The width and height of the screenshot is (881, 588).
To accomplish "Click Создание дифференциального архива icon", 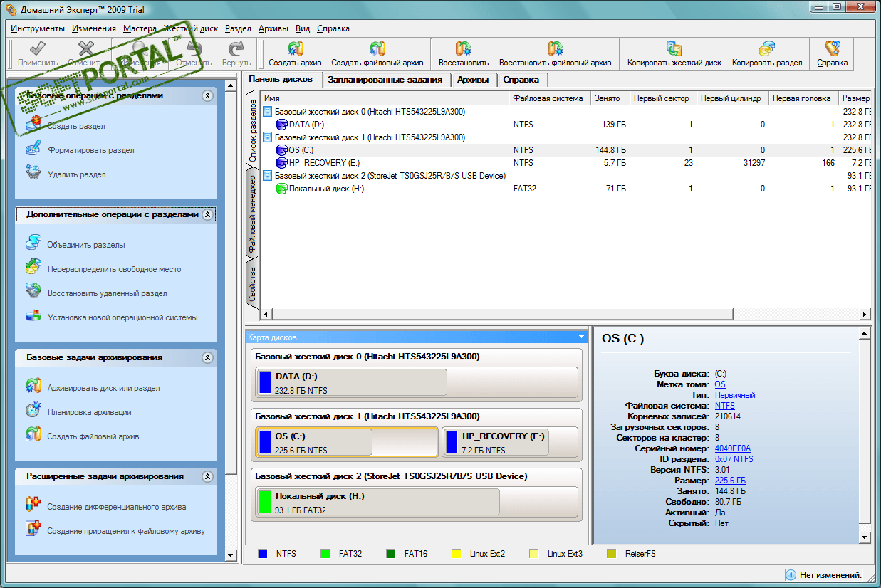I will (x=33, y=505).
